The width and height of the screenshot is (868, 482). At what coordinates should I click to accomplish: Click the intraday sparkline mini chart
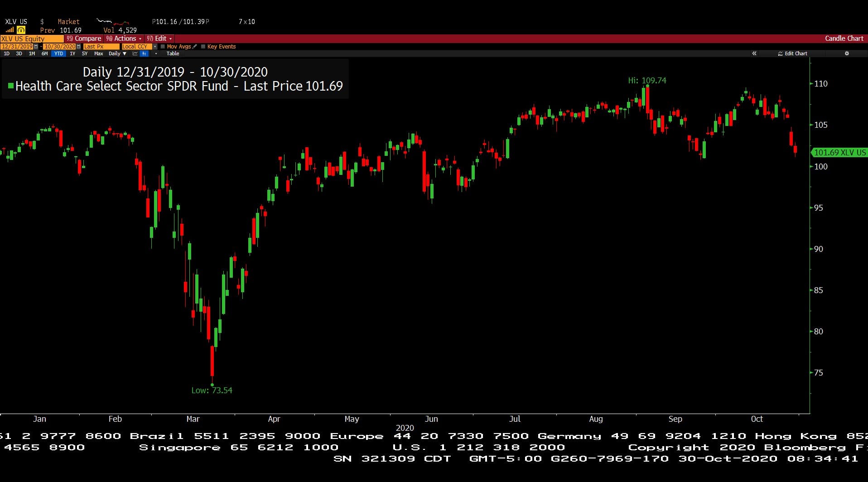(113, 21)
